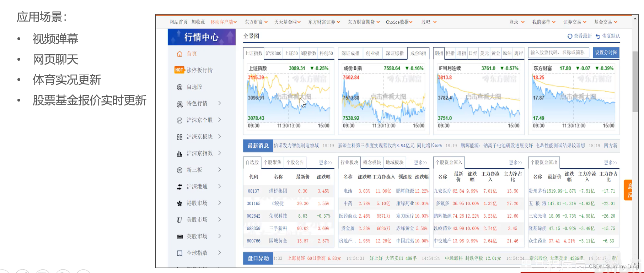Click the stock code input field
This screenshot has width=644, height=273.
pos(559,53)
